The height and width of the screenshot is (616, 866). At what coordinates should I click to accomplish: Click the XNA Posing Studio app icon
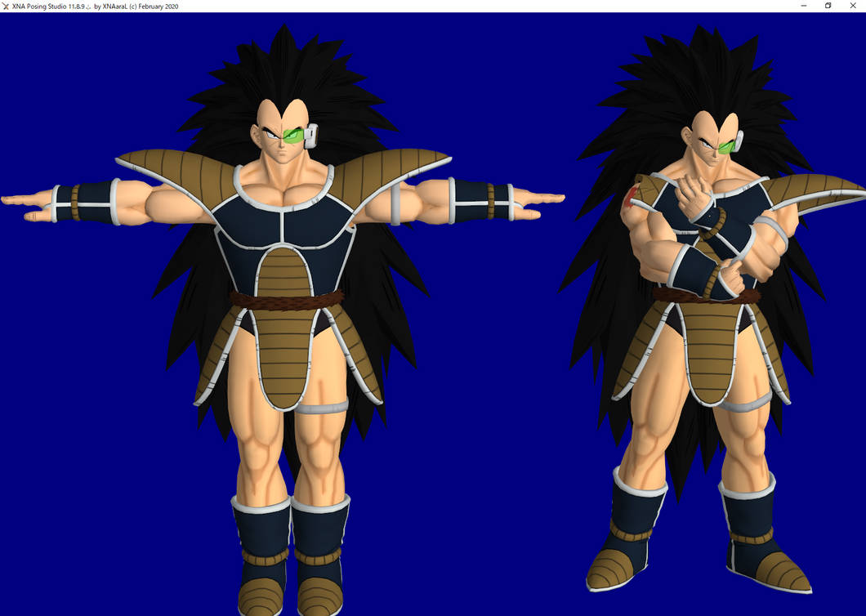point(6,6)
